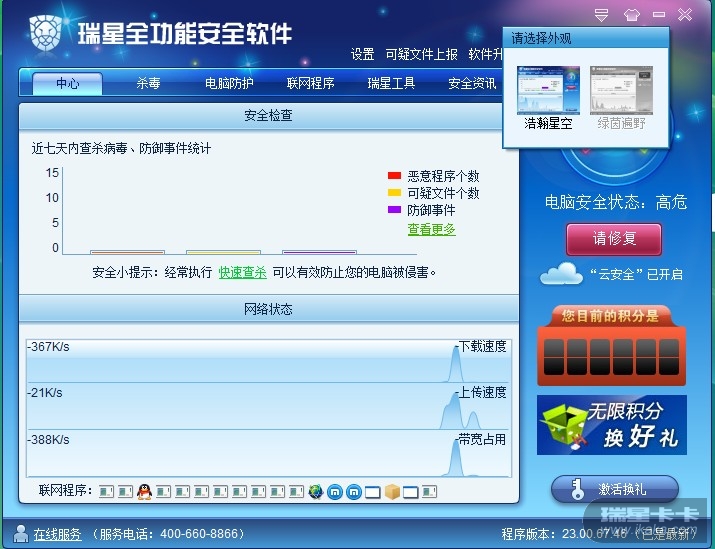Click the 查看更多 link
This screenshot has width=715, height=549.
[x=431, y=229]
